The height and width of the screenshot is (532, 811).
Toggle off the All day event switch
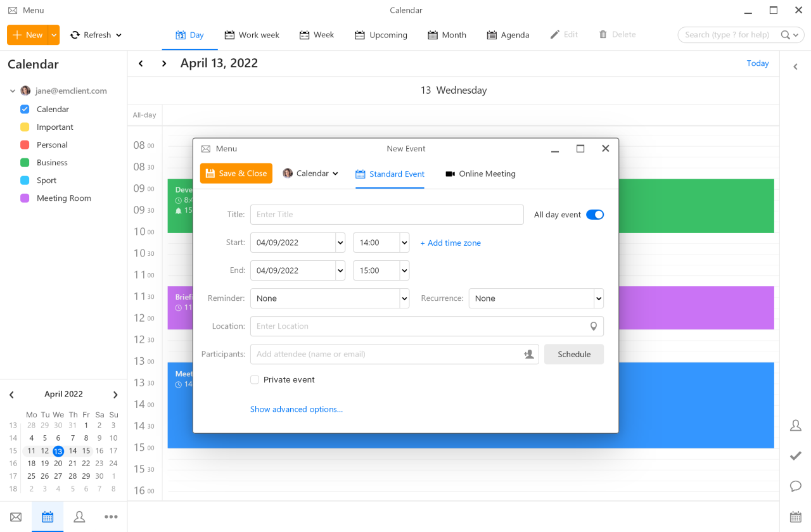[x=594, y=214]
